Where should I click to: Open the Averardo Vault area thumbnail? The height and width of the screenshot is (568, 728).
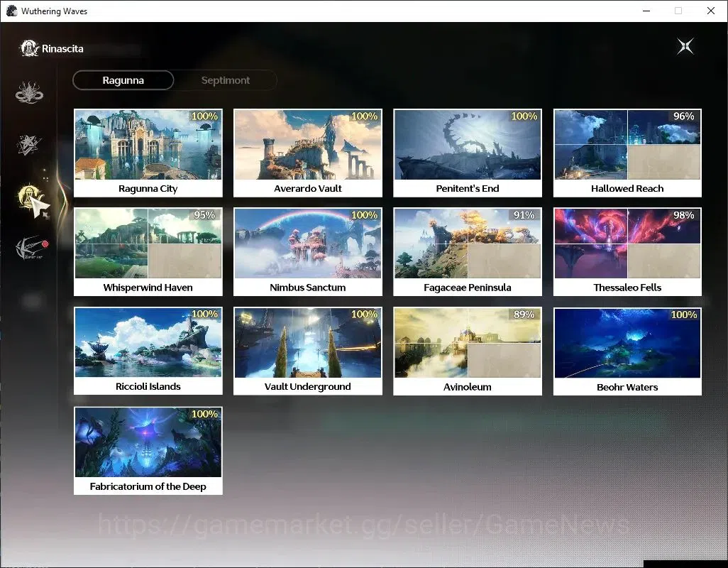[308, 144]
